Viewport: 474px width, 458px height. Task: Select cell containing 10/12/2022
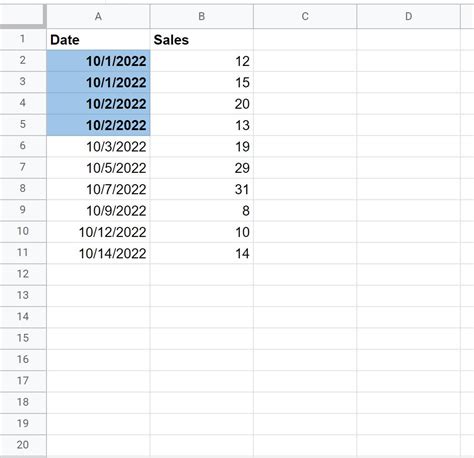point(98,232)
